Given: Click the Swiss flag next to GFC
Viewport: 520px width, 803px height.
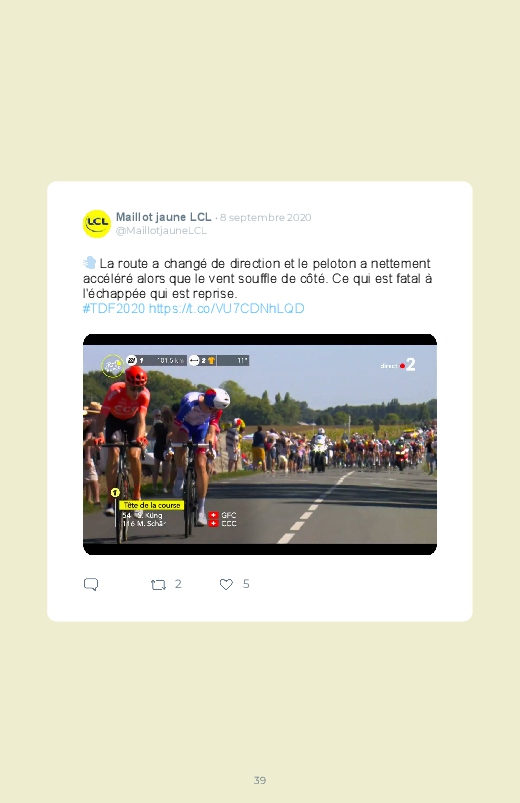Looking at the screenshot, I should (x=214, y=515).
